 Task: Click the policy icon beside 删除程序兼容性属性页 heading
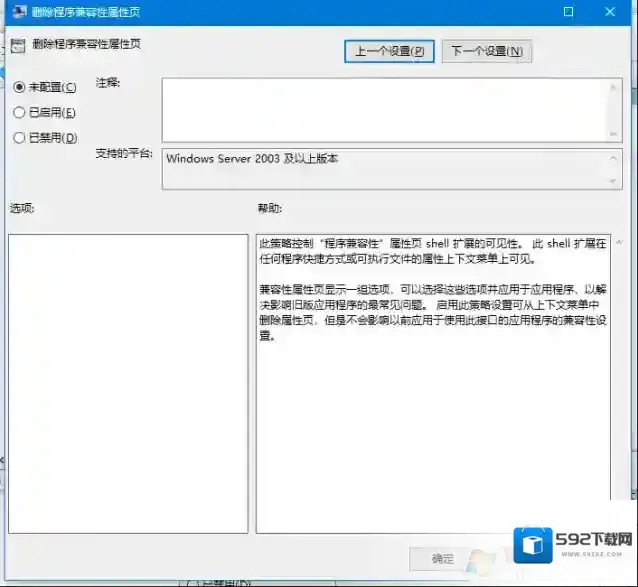click(x=17, y=44)
